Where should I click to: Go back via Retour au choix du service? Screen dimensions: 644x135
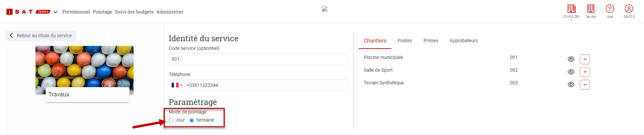pos(41,36)
